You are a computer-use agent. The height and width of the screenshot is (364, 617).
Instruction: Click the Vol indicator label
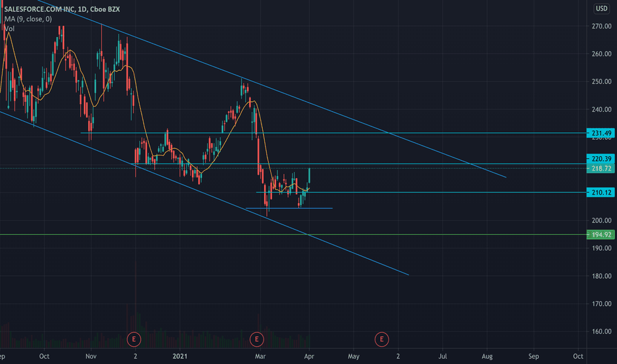(9, 28)
